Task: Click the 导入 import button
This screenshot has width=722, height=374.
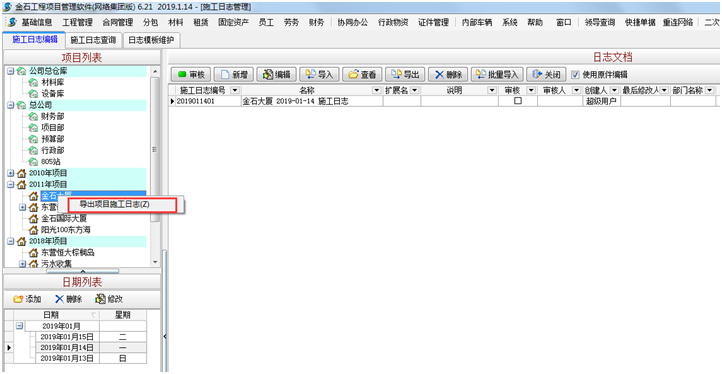Action: click(x=319, y=75)
